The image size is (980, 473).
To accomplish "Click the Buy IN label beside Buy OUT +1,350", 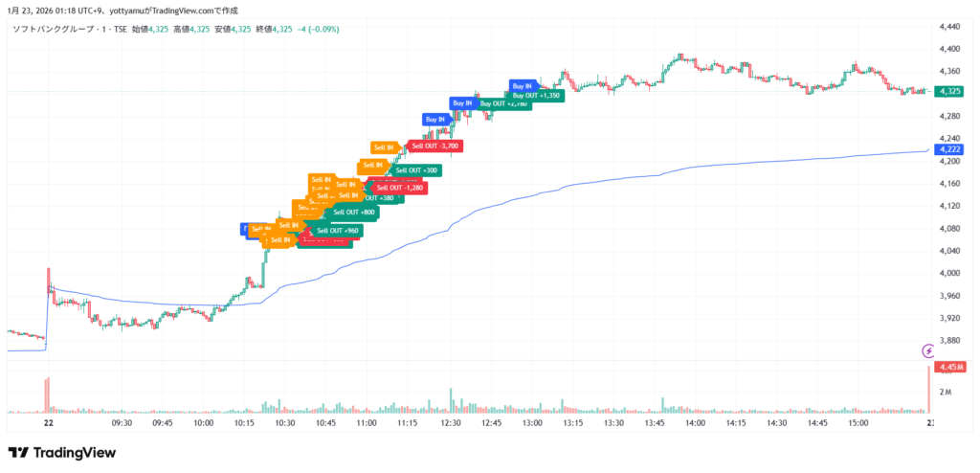I will [522, 85].
